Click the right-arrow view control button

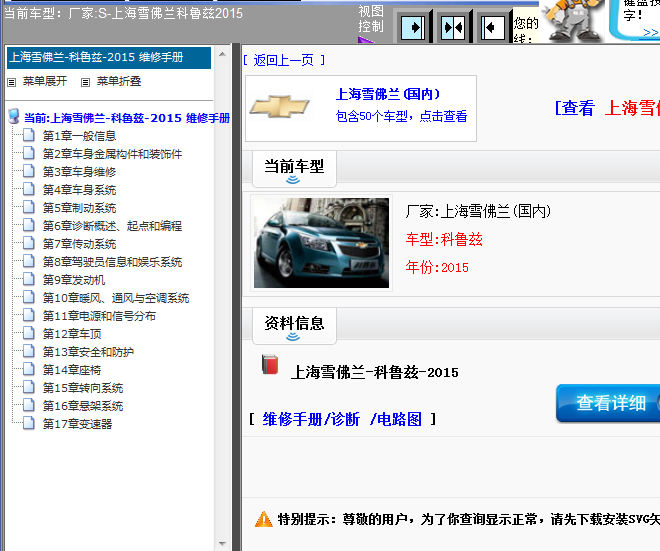click(x=413, y=27)
